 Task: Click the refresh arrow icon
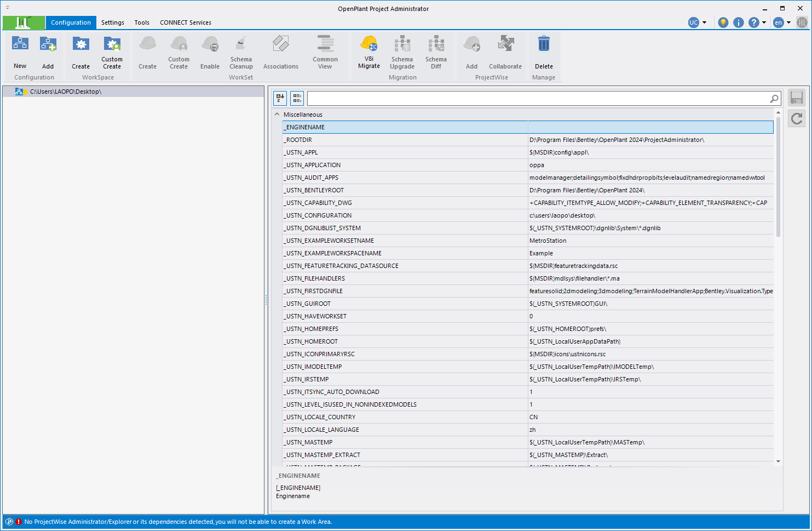pos(797,118)
